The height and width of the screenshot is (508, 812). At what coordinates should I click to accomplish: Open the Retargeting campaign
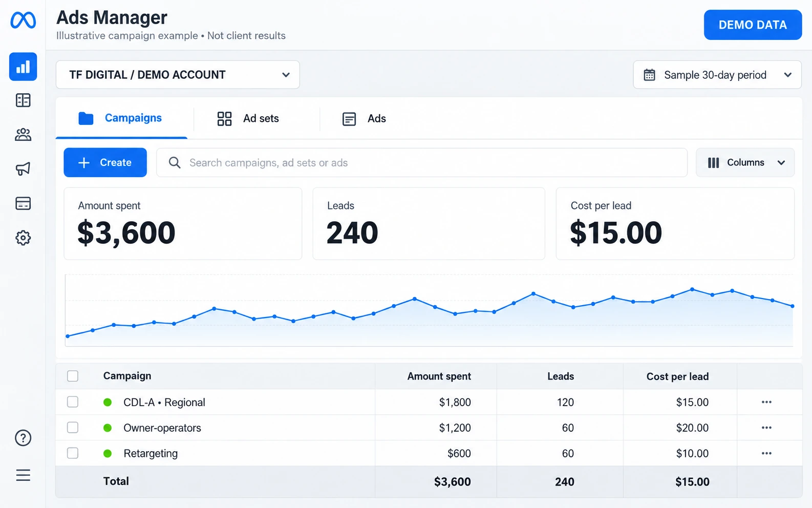pos(151,454)
